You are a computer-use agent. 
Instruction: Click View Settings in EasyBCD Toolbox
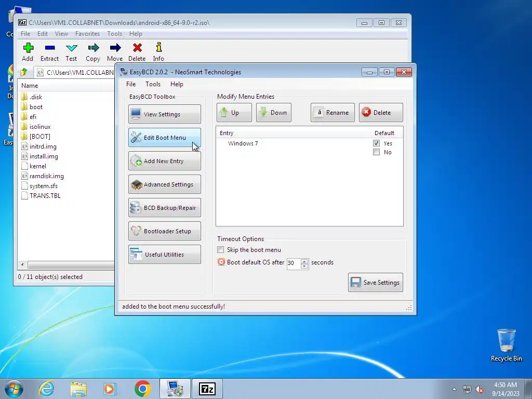(x=165, y=114)
